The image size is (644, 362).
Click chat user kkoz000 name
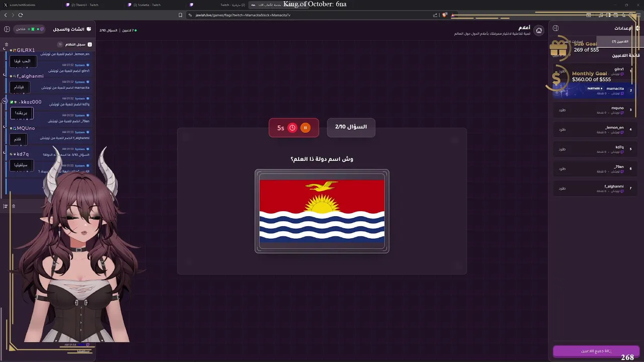(31, 102)
